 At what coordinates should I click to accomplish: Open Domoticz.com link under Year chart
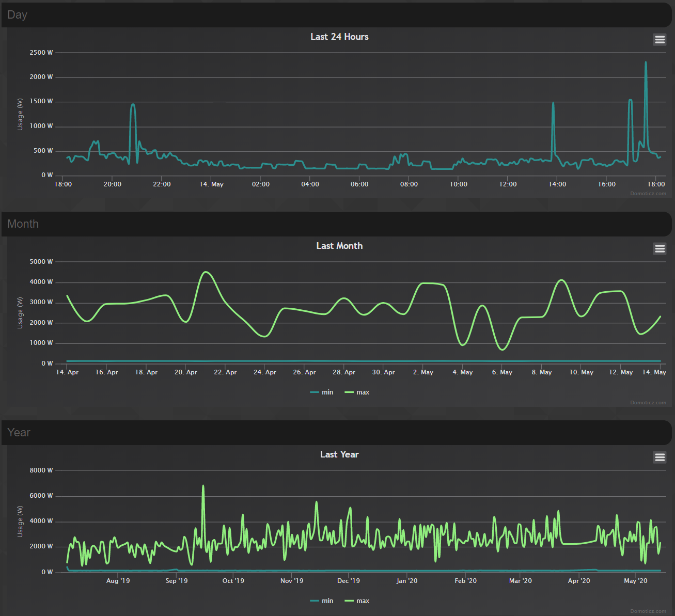648,611
